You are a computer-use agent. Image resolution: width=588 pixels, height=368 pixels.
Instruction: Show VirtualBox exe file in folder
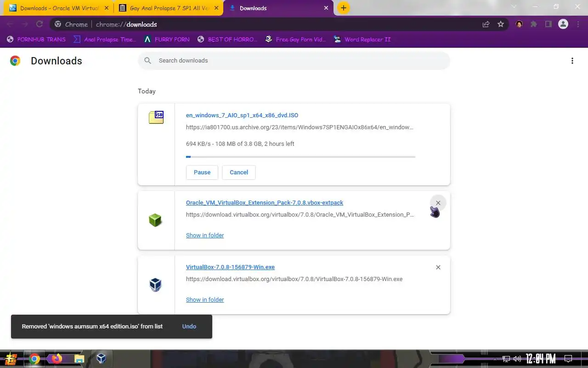click(205, 300)
